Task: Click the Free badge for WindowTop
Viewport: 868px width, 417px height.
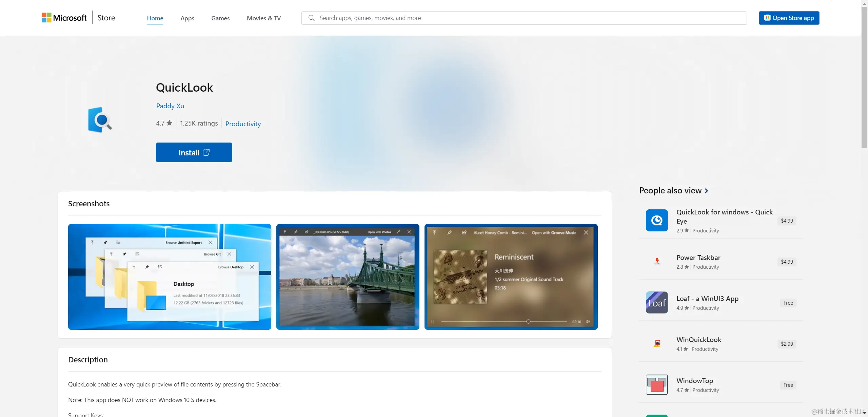Action: tap(788, 385)
